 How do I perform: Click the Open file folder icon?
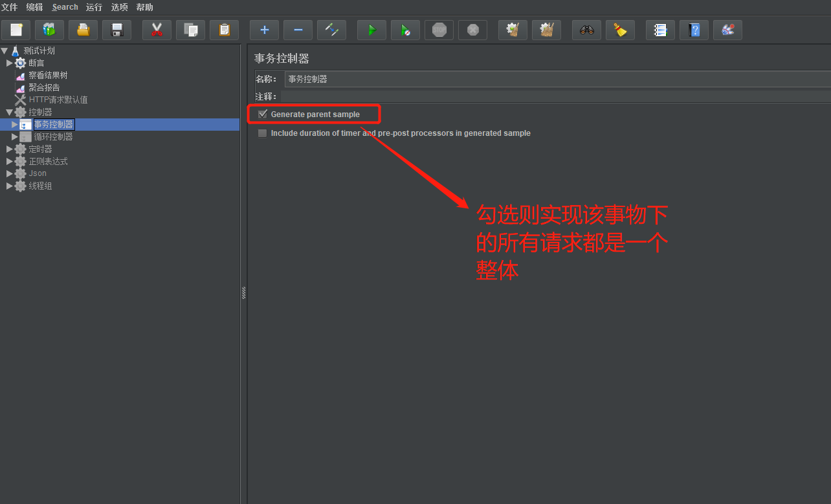click(83, 30)
